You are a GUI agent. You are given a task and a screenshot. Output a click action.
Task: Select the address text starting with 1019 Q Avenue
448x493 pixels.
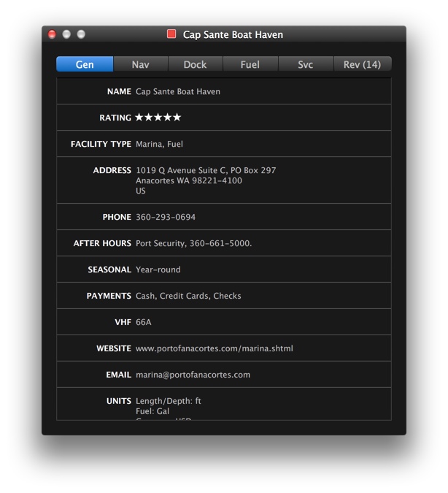[206, 170]
